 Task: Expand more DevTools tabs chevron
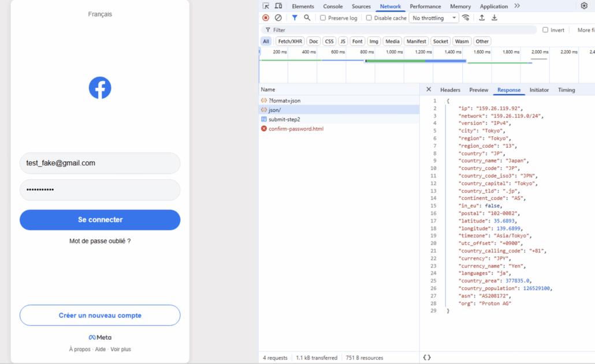pyautogui.click(x=517, y=6)
